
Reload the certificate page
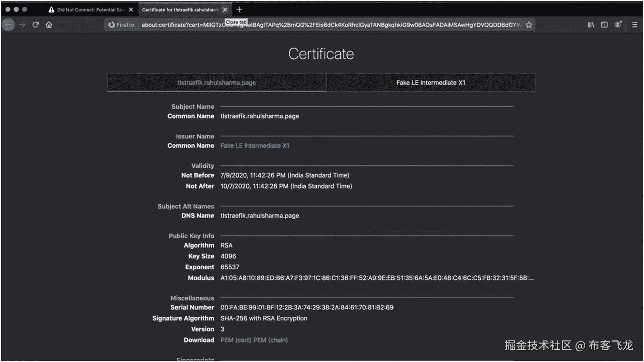pyautogui.click(x=36, y=25)
